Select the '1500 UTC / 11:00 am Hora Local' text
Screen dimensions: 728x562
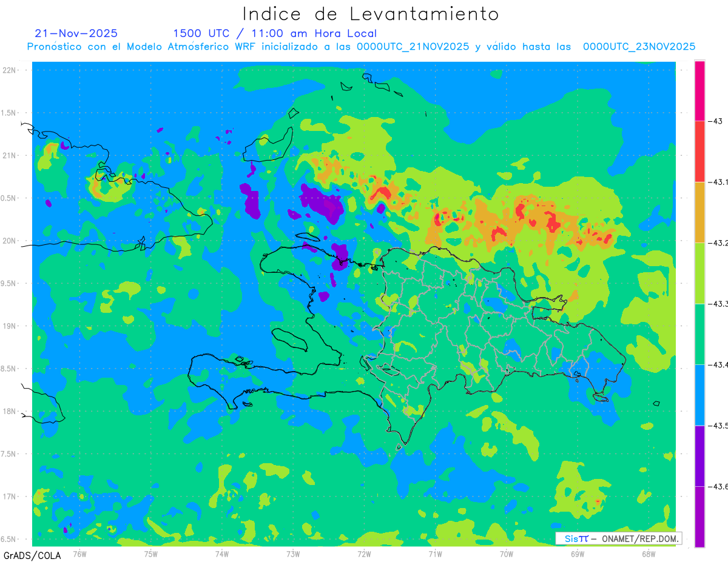275,33
